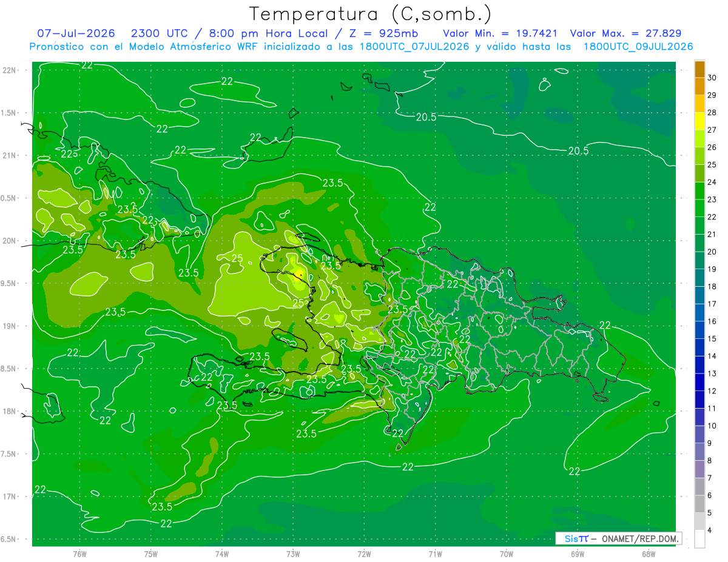The height and width of the screenshot is (562, 728).
Task: Click the "22N" latitude axis label
Action: [9, 70]
